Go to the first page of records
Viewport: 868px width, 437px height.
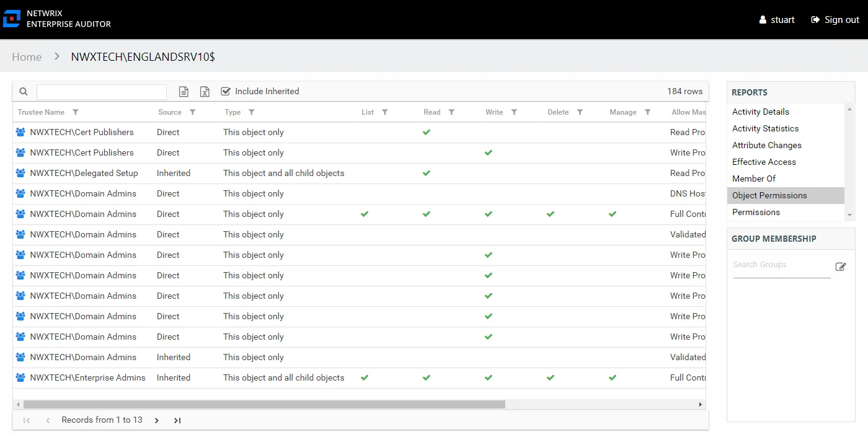[x=27, y=420]
